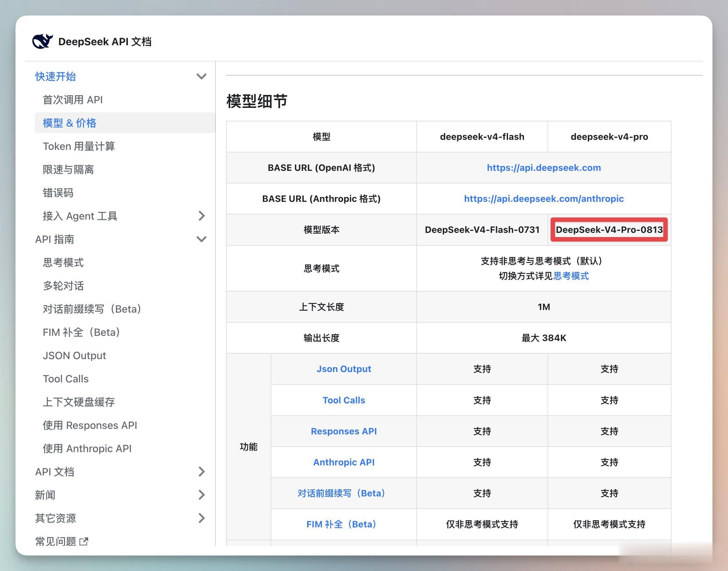Viewport: 728px width, 571px height.
Task: Open 常见问题 external page
Action: [56, 541]
